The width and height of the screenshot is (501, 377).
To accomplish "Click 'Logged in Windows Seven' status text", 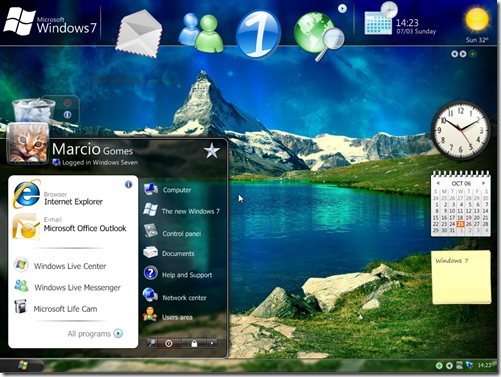I will [x=100, y=163].
